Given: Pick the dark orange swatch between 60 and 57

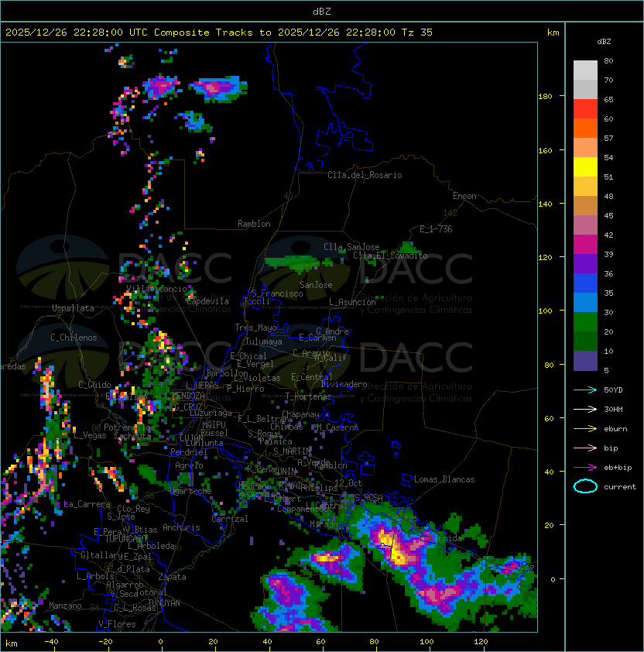Looking at the screenshot, I should (x=585, y=128).
